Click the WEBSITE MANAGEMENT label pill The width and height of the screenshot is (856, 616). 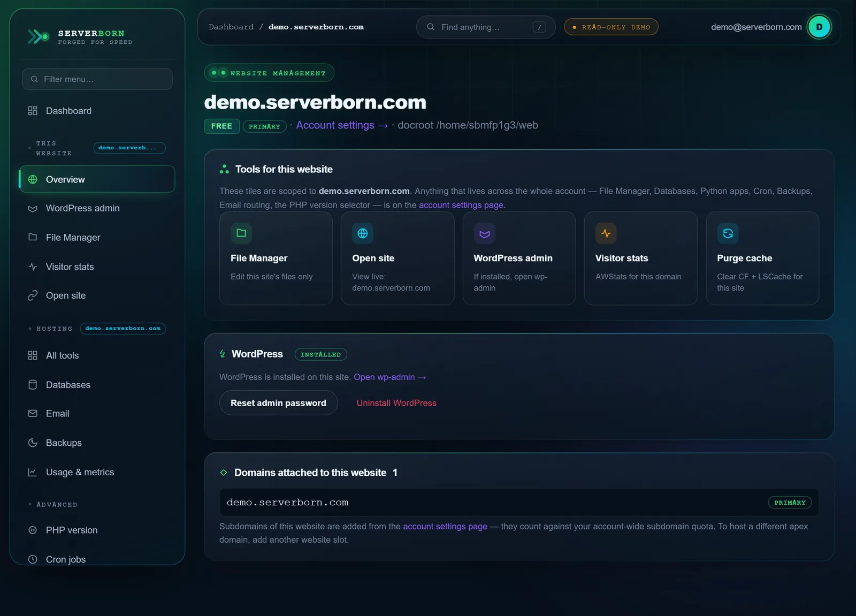(x=269, y=73)
